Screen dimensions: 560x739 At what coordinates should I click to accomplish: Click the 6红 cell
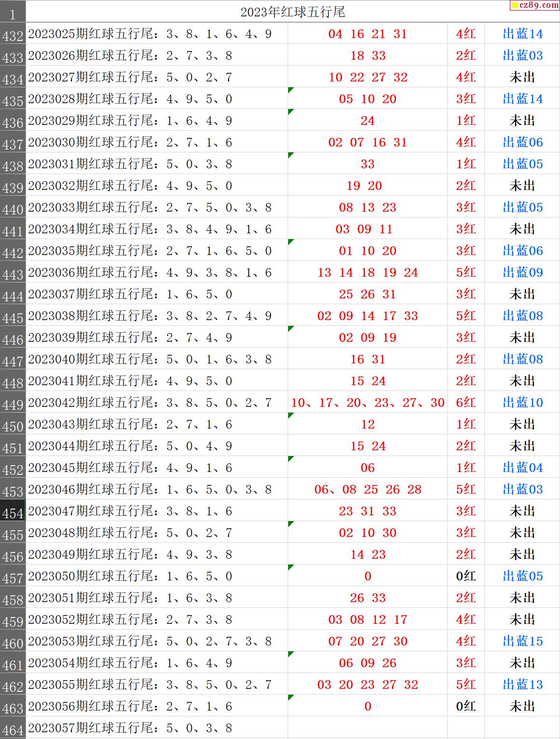coord(466,403)
